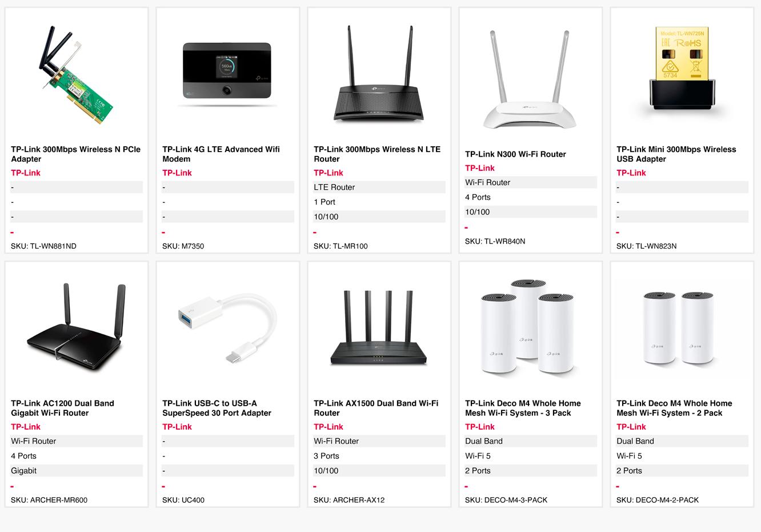Open the TP-Link N300 Wi-Fi Router title
This screenshot has width=761, height=532.
click(x=515, y=154)
